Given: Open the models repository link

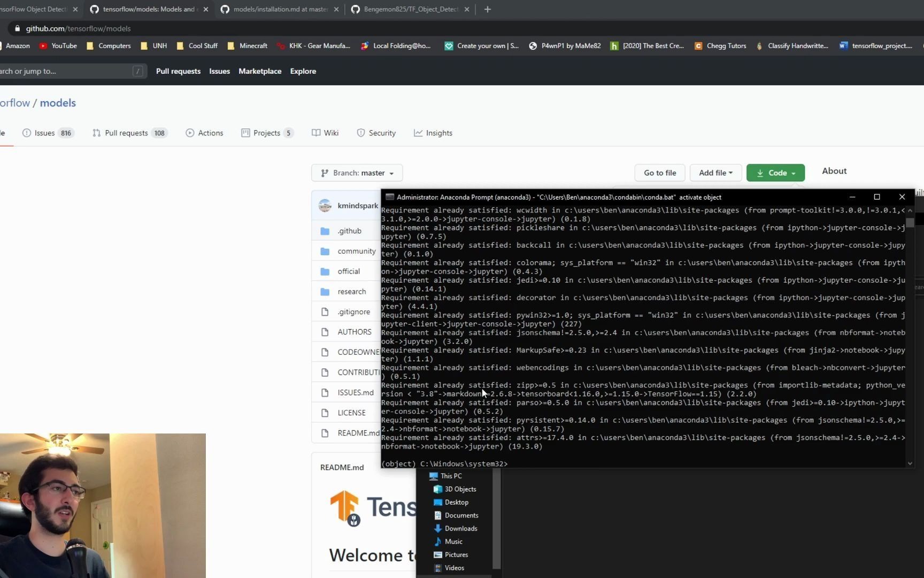Looking at the screenshot, I should 58,103.
